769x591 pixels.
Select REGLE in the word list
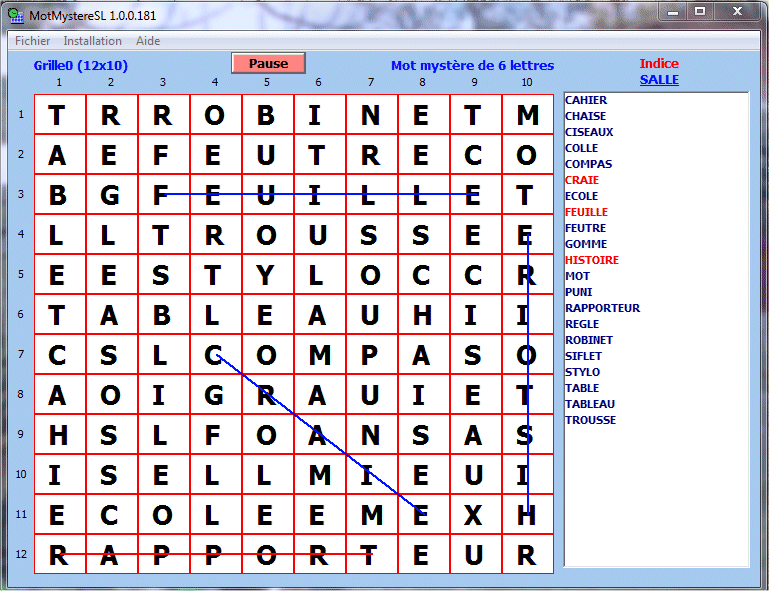(x=582, y=324)
